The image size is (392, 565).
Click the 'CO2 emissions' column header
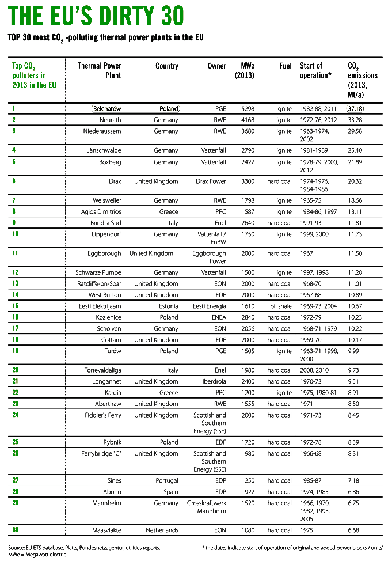coord(363,80)
